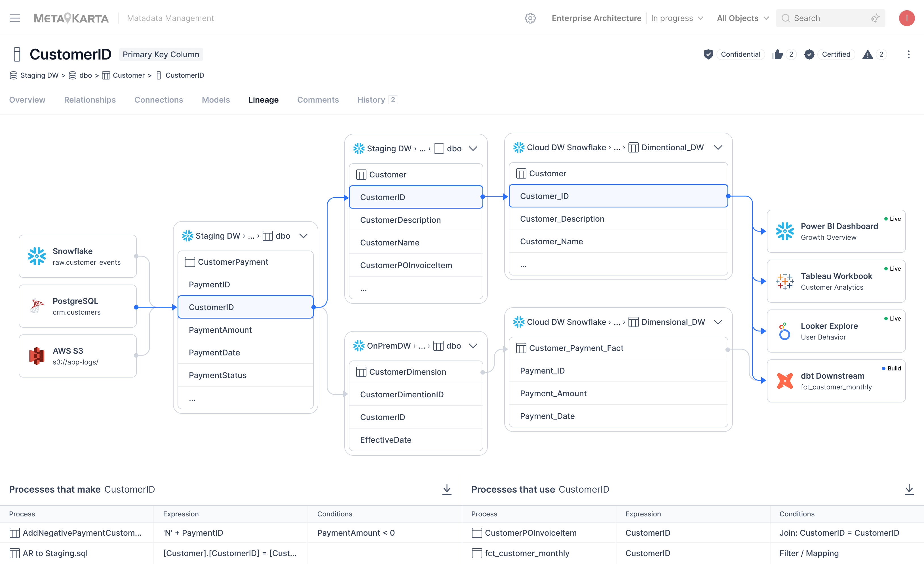924x564 pixels.
Task: Click the EffectiveDate column row
Action: click(x=416, y=440)
